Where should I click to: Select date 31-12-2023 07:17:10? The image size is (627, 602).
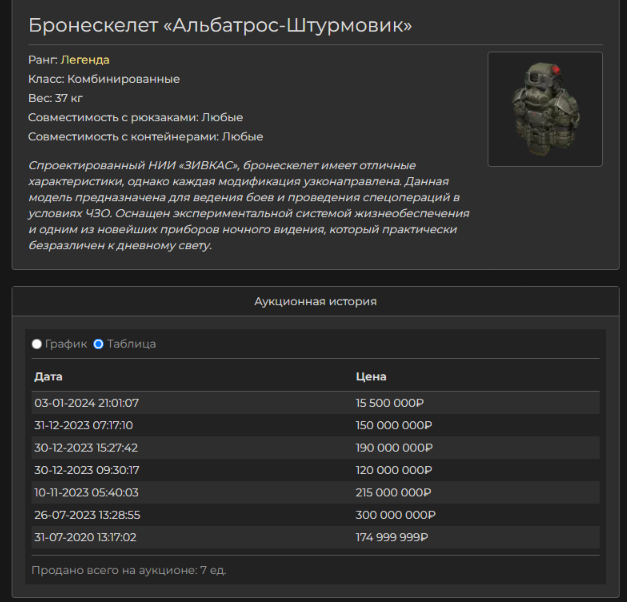[x=84, y=425]
